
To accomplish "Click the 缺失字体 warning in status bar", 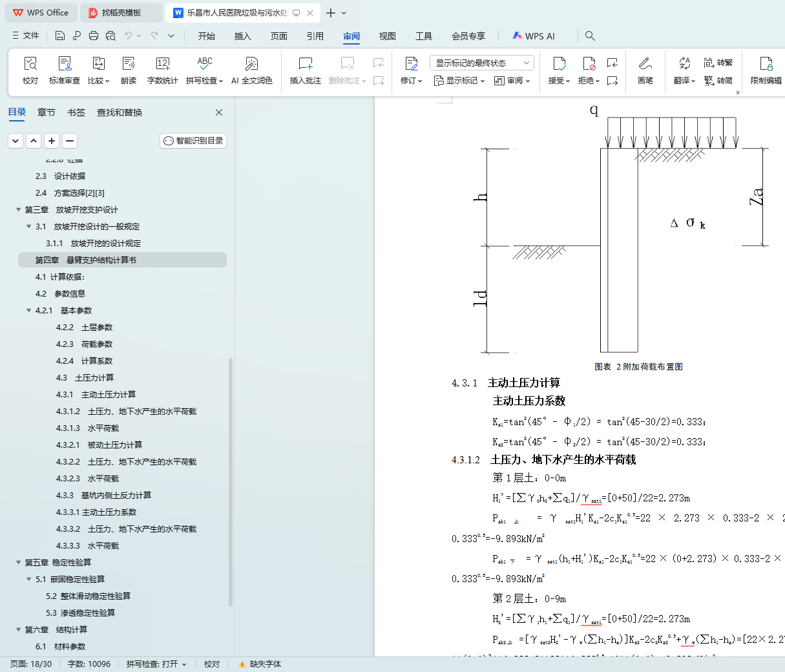I will [x=260, y=664].
